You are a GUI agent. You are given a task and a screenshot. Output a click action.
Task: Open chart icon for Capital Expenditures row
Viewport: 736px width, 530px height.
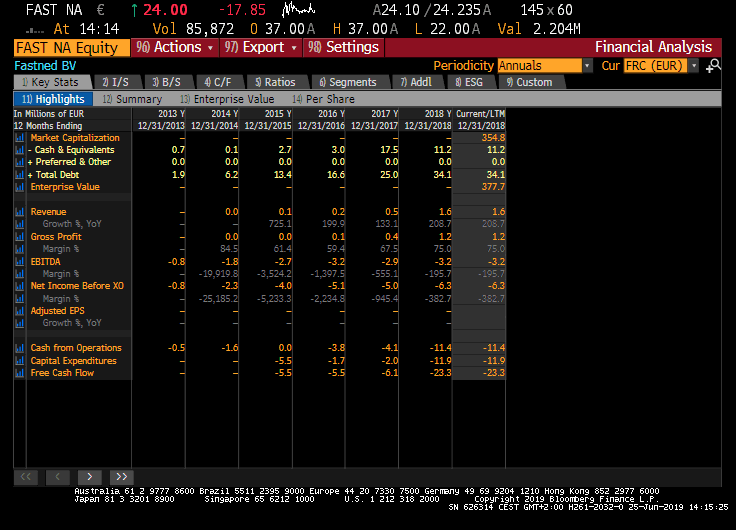click(x=20, y=361)
